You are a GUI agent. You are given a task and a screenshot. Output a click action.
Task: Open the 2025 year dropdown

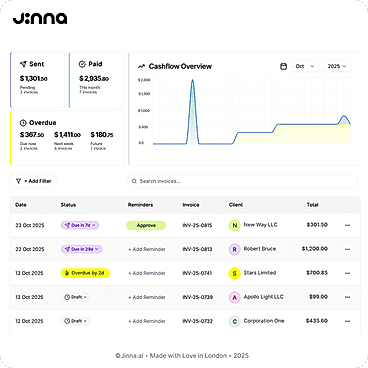click(x=337, y=66)
